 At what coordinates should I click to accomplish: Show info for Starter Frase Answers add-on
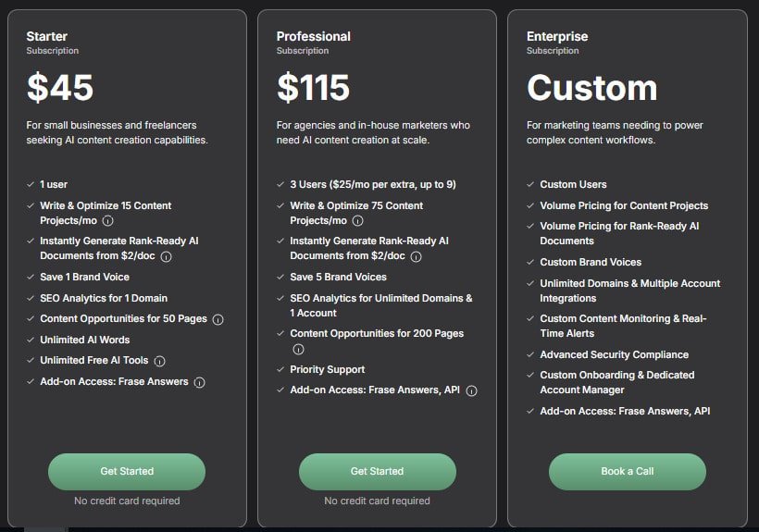[199, 382]
